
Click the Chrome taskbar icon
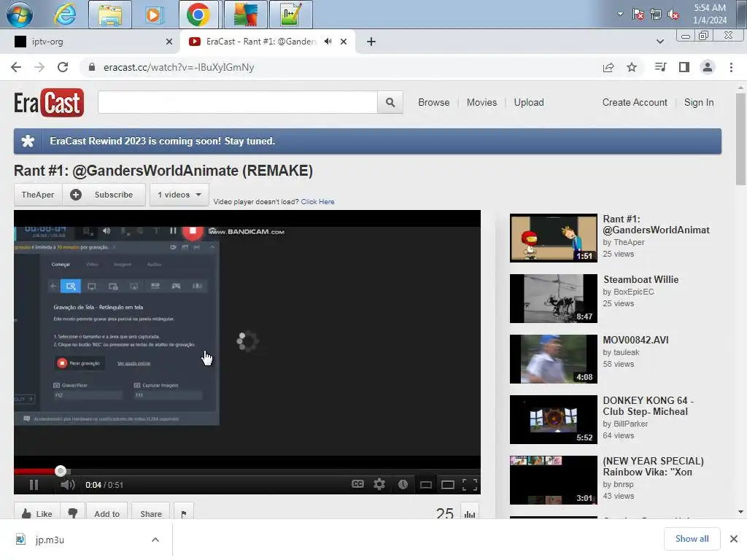198,15
